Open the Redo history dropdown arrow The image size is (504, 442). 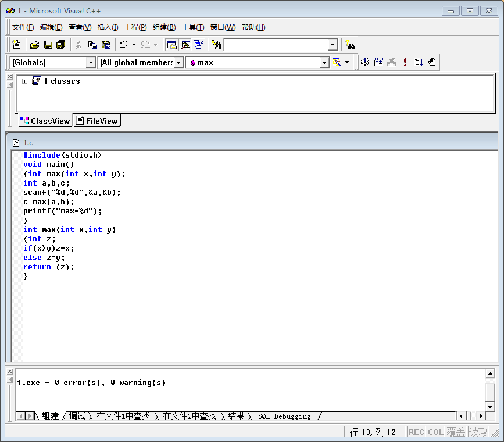156,45
